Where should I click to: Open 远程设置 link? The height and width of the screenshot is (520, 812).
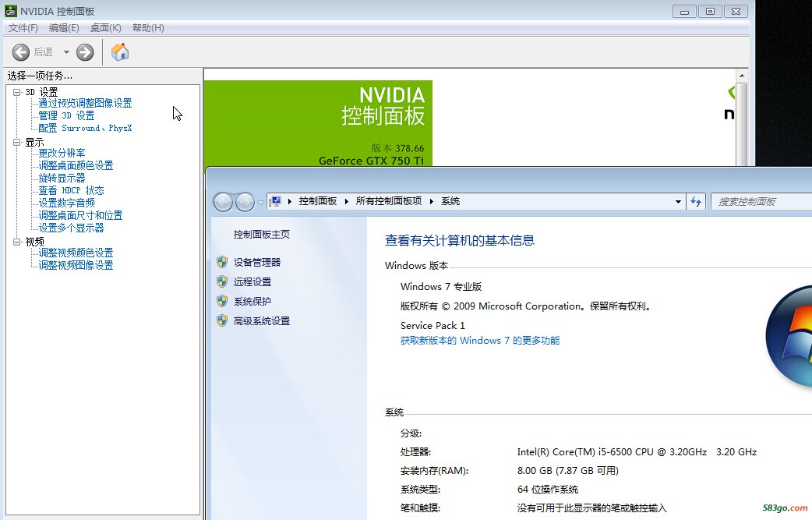[252, 281]
